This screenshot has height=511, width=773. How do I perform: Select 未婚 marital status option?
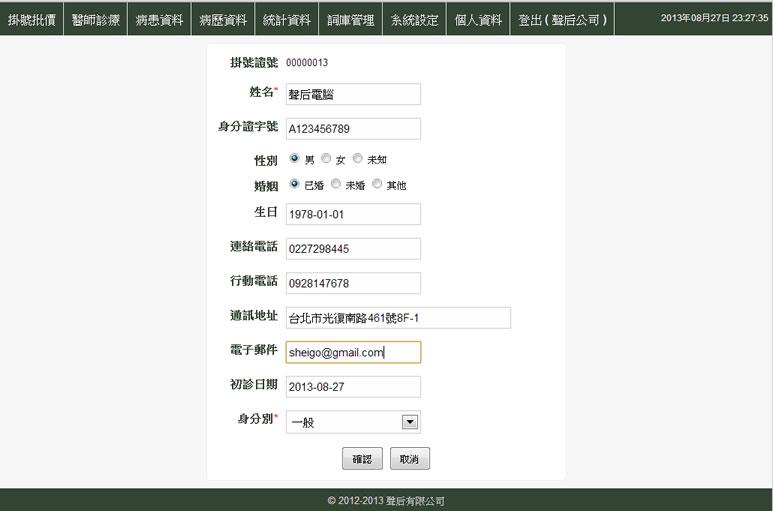(337, 184)
